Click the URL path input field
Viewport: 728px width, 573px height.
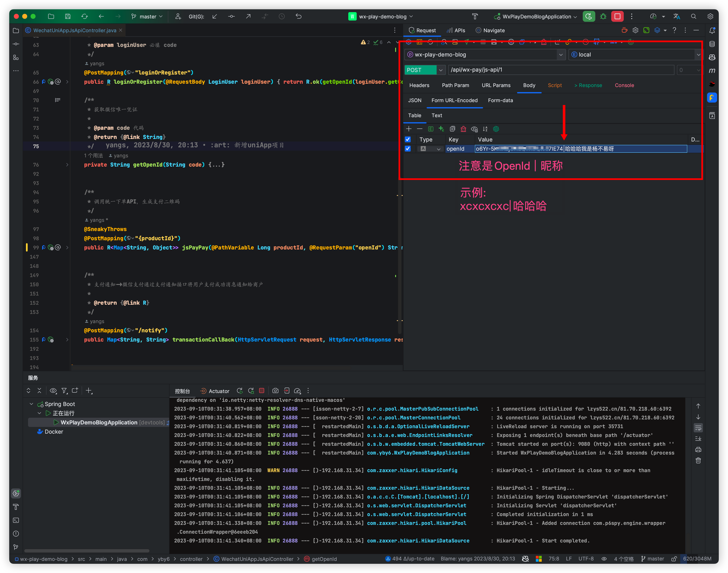pyautogui.click(x=560, y=70)
